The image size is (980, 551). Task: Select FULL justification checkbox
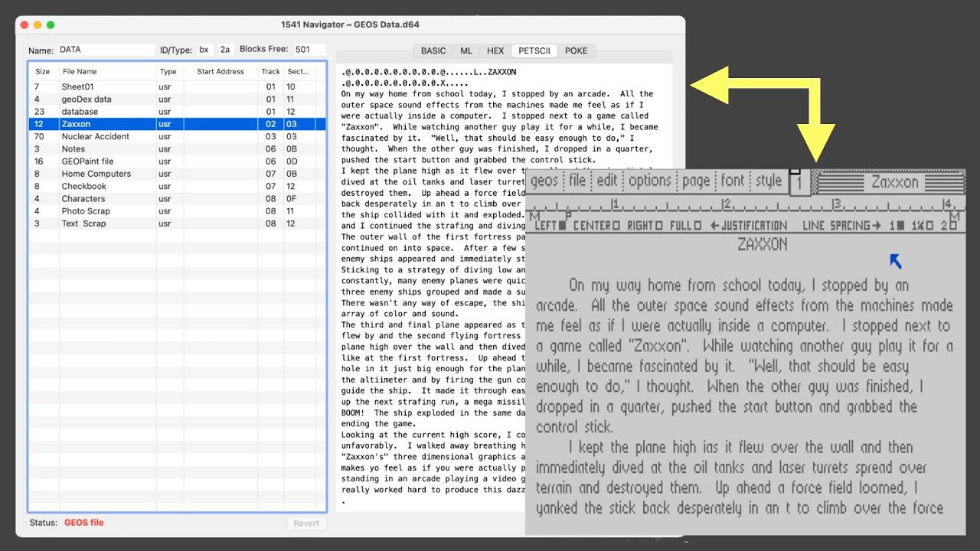click(x=697, y=225)
